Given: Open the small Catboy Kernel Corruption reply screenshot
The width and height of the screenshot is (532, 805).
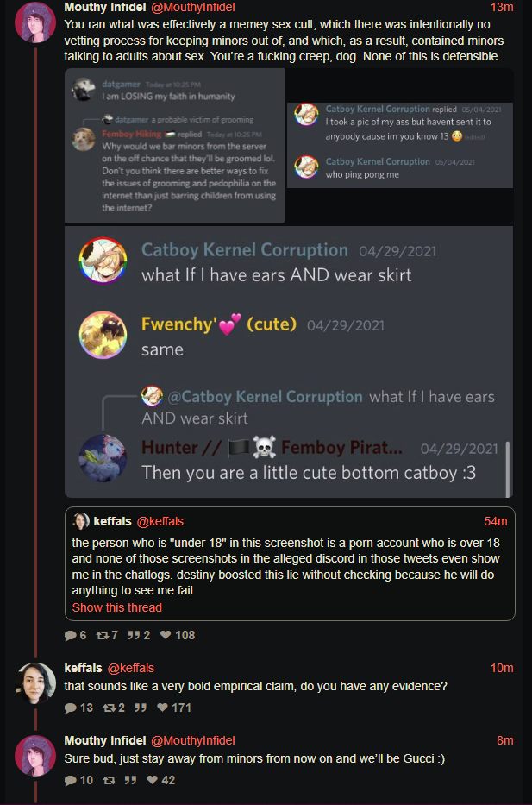Looking at the screenshot, I should (x=400, y=145).
